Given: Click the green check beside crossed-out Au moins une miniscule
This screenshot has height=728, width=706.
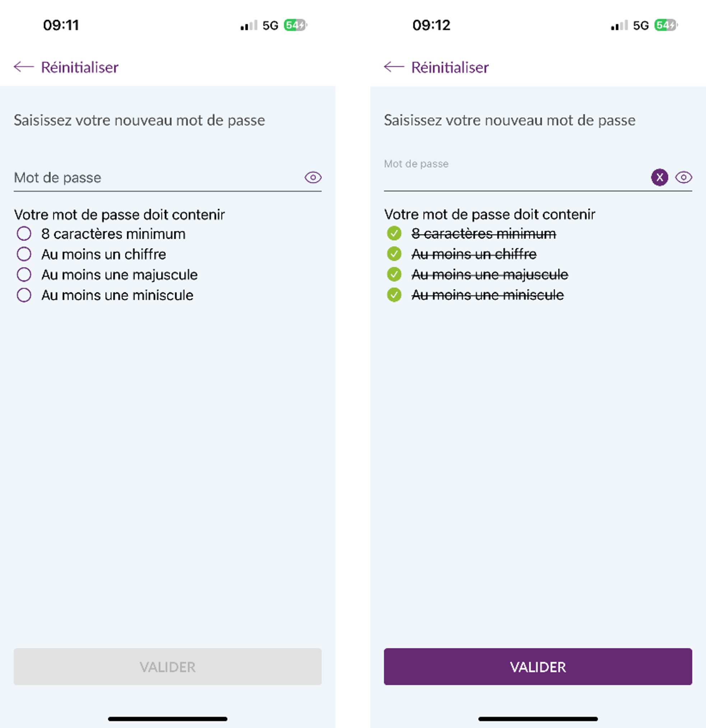Looking at the screenshot, I should pos(394,295).
